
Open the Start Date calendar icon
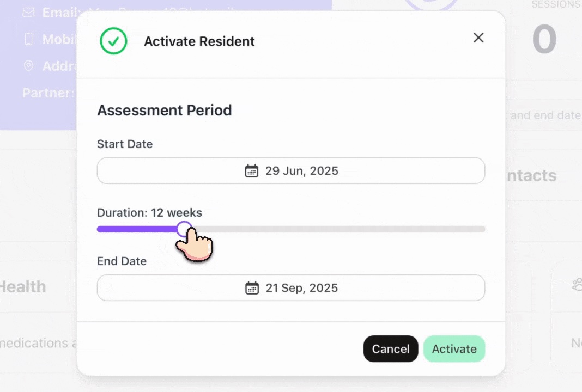pos(251,170)
